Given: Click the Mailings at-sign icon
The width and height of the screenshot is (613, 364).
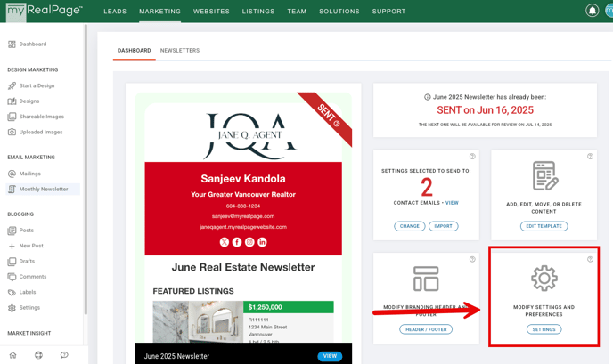Looking at the screenshot, I should [12, 174].
